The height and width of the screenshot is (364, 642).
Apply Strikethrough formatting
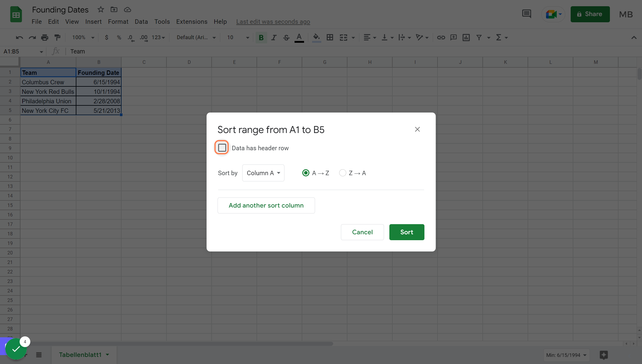(x=286, y=37)
